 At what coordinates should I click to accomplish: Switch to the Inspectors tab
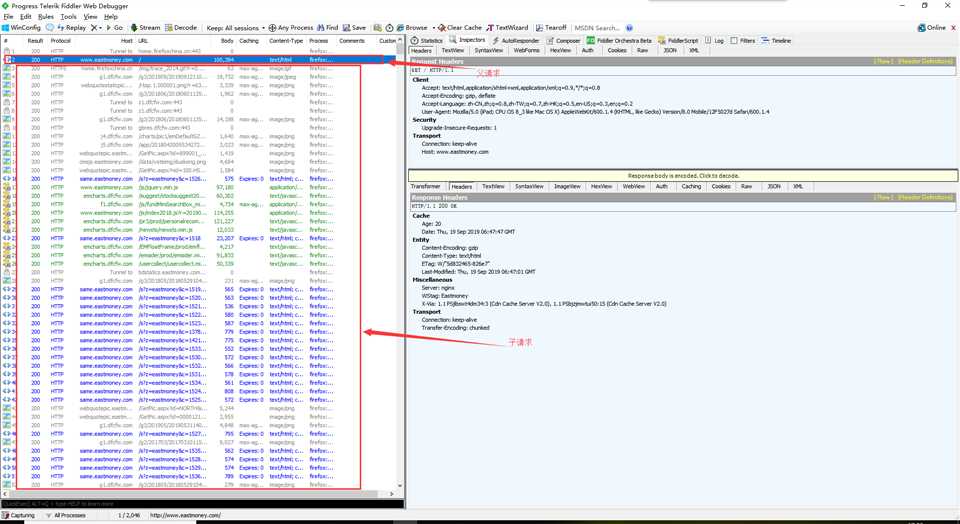coord(468,40)
